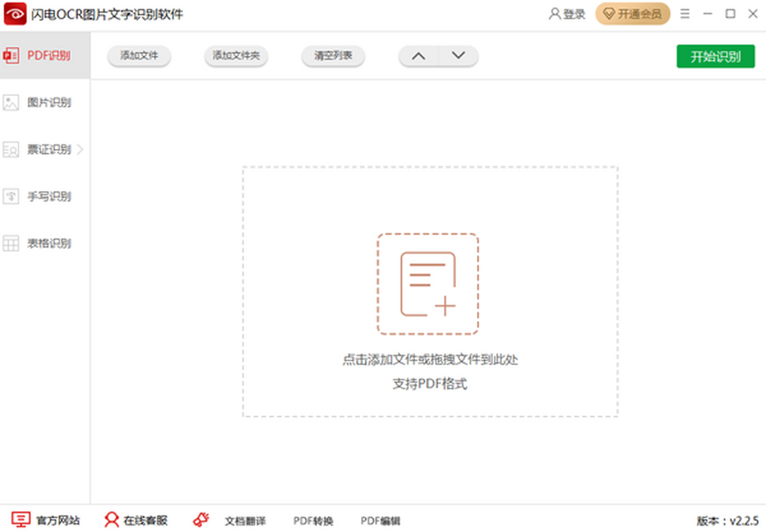Click the 点击添加文件或拖拽文件到此处 text
The image size is (766, 532).
coord(430,360)
